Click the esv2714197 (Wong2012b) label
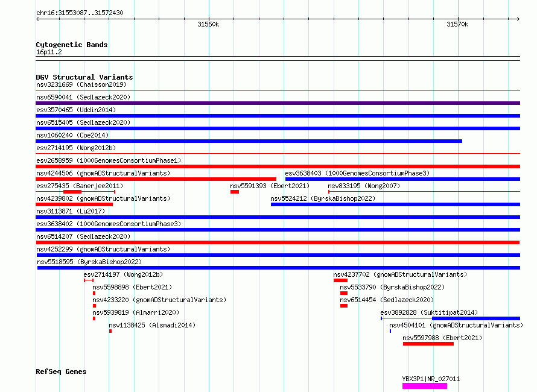The height and width of the screenshot is (392, 537). pos(123,274)
